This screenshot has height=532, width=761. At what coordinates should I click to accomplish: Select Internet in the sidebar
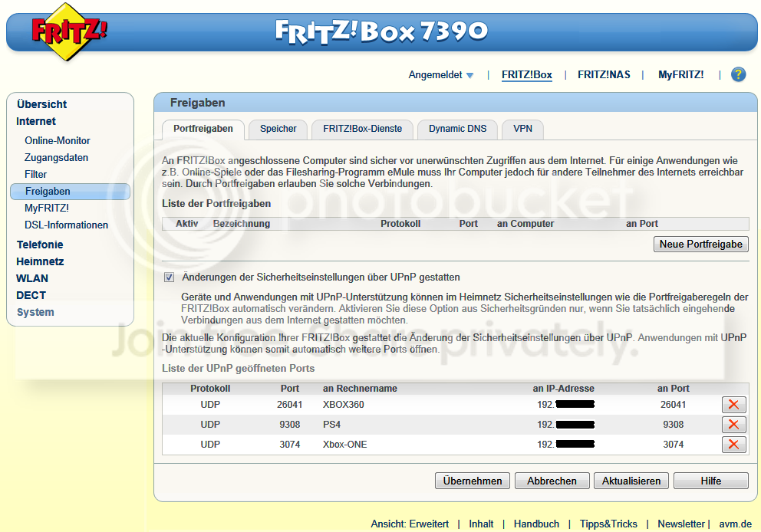tap(36, 121)
